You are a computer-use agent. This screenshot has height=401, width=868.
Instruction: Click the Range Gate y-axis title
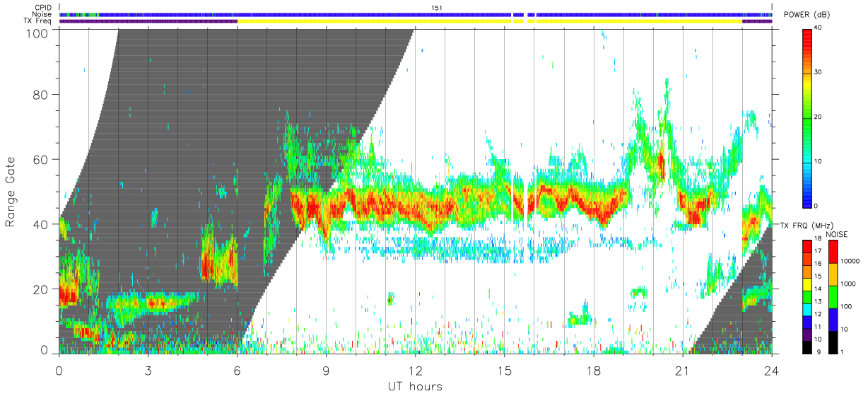click(x=11, y=191)
